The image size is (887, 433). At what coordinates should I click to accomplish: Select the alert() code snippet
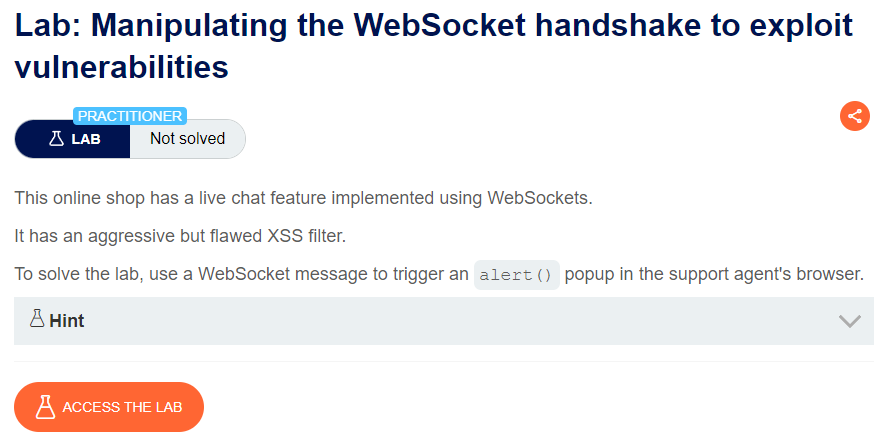click(516, 275)
